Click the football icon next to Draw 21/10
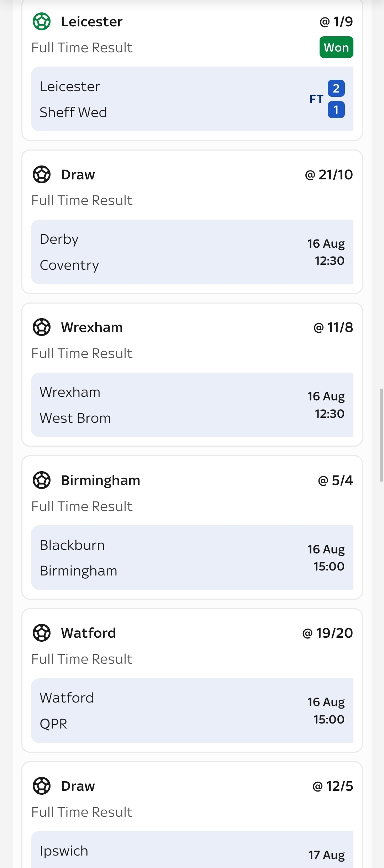 (42, 174)
